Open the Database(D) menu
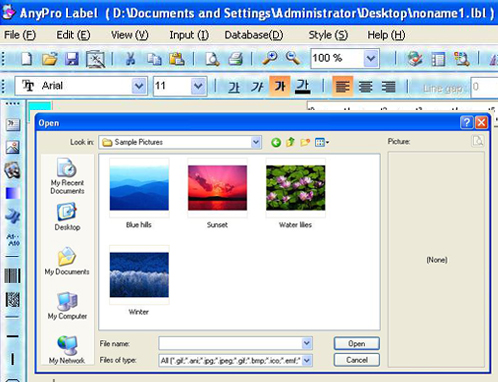This screenshot has height=382, width=498. coord(254,35)
